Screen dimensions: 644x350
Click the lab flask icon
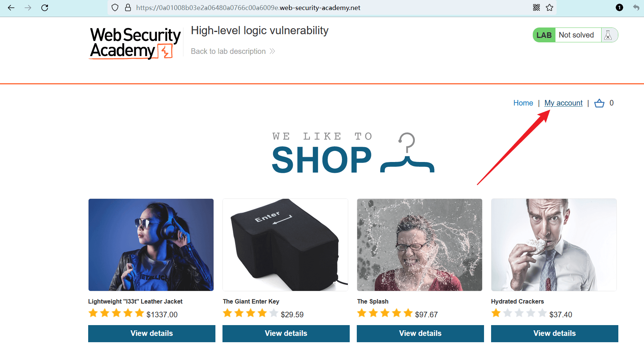tap(608, 35)
